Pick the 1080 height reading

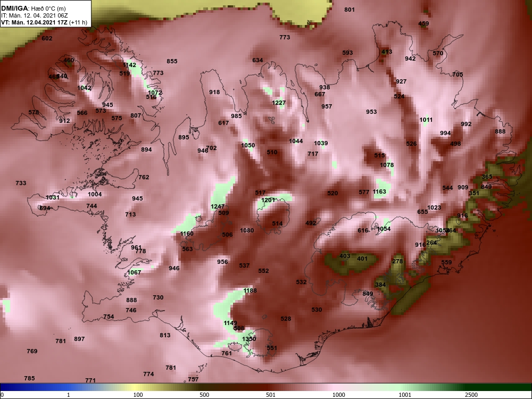click(247, 231)
